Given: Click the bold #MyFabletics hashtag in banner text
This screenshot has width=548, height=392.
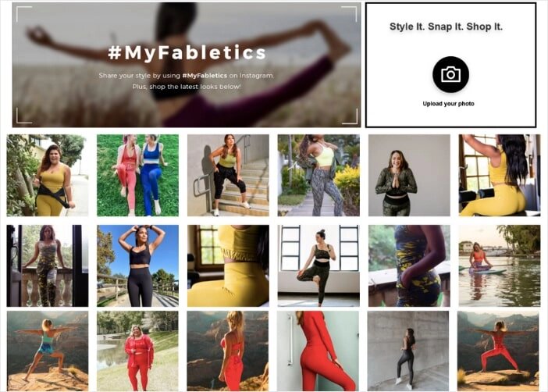Looking at the screenshot, I should point(205,76).
